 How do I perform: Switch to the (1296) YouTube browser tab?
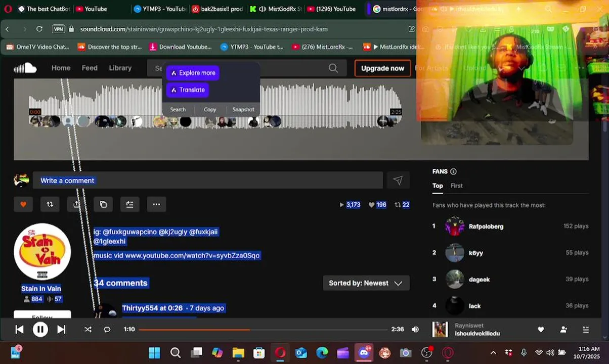(x=332, y=9)
